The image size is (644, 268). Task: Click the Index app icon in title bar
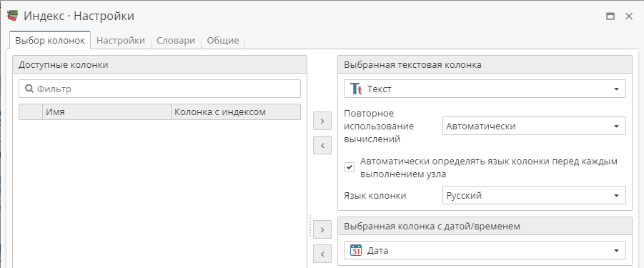tap(13, 16)
